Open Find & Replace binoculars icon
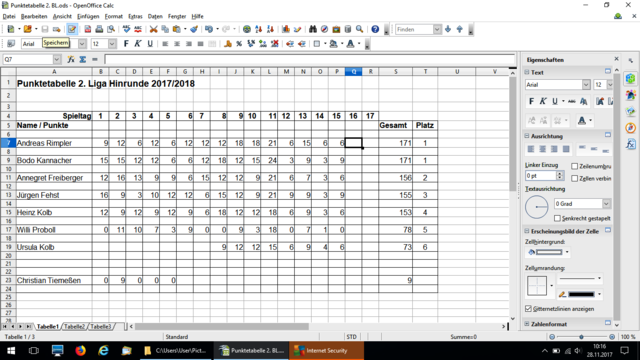 313,29
